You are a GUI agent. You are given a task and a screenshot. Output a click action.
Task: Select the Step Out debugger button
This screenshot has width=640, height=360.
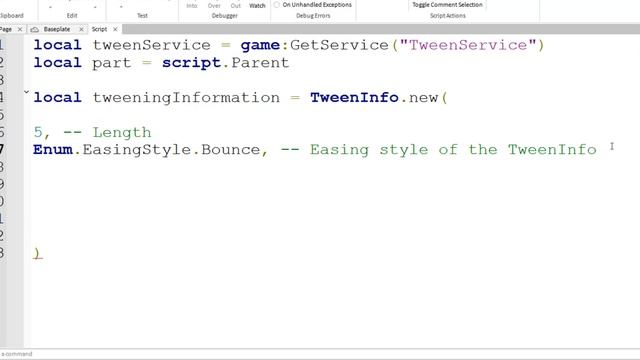(x=236, y=6)
